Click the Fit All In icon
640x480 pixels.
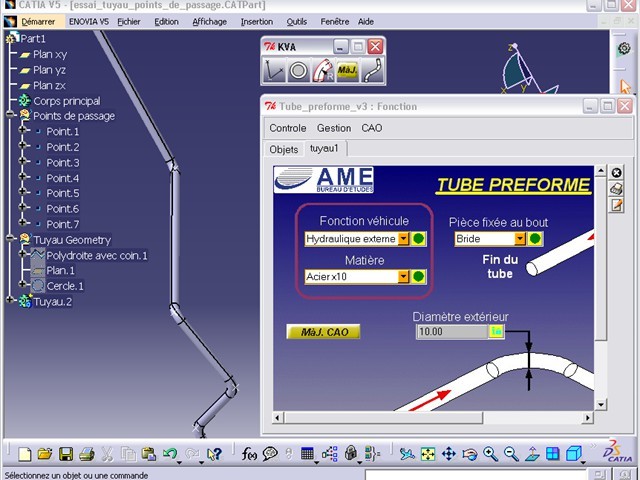pyautogui.click(x=428, y=454)
